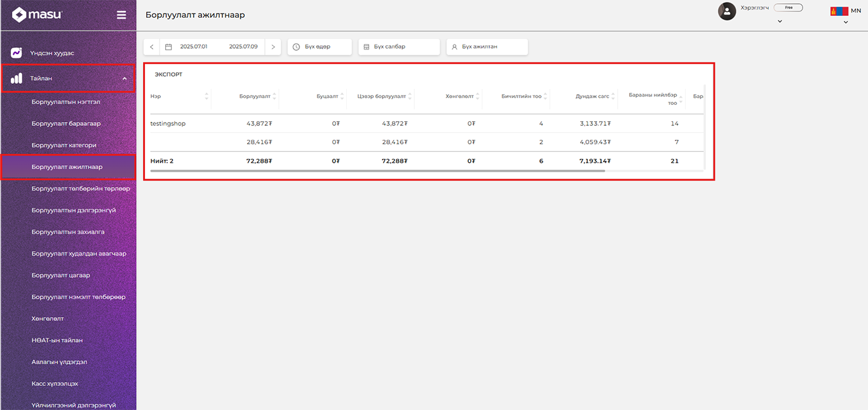
Task: Click the hamburger menu icon
Action: (121, 15)
